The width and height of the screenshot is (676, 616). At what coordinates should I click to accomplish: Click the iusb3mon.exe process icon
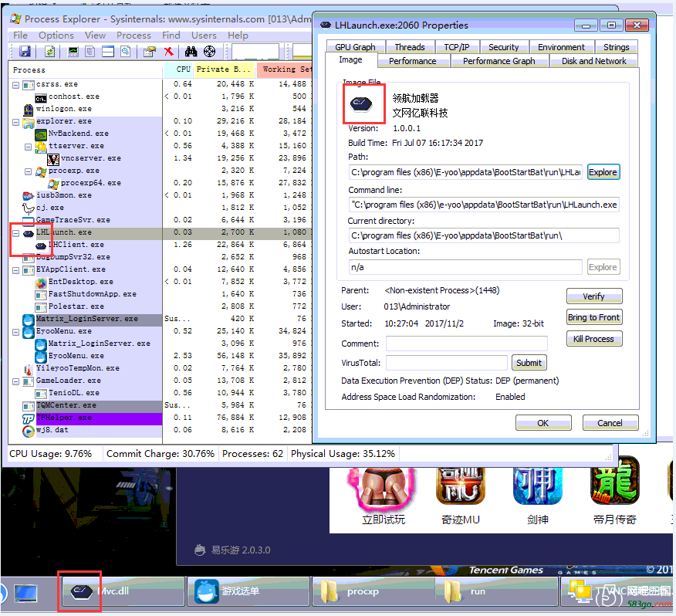point(29,196)
